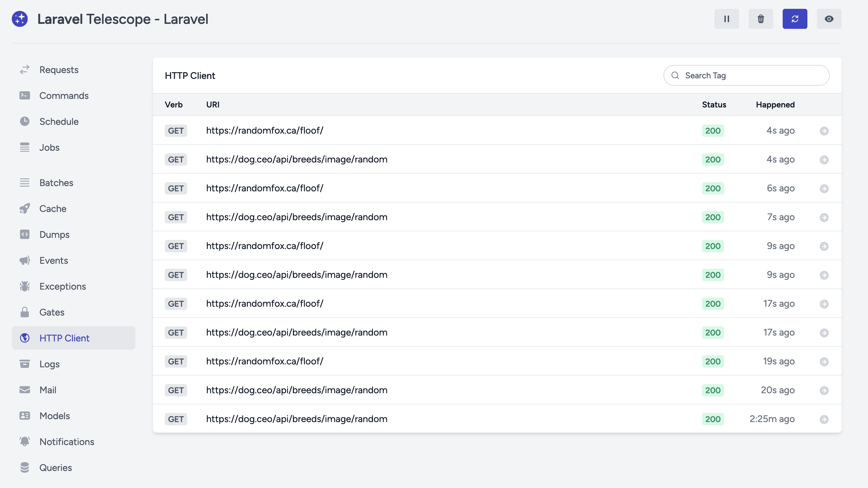Click the URI column header
Image resolution: width=868 pixels, height=488 pixels.
pyautogui.click(x=213, y=105)
